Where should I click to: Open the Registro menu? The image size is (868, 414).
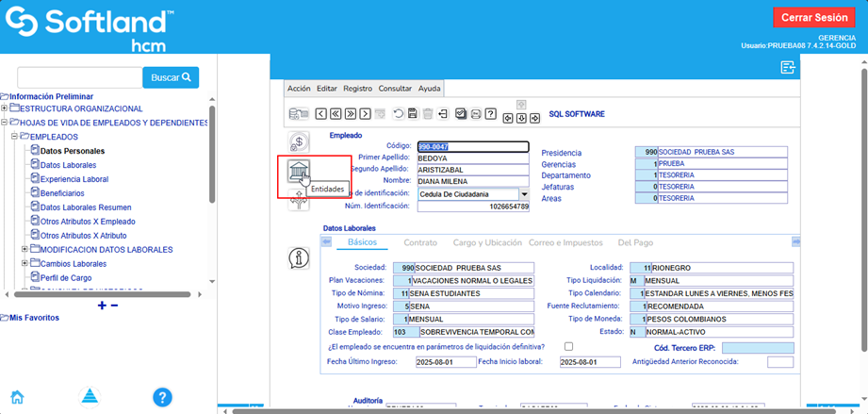(357, 88)
